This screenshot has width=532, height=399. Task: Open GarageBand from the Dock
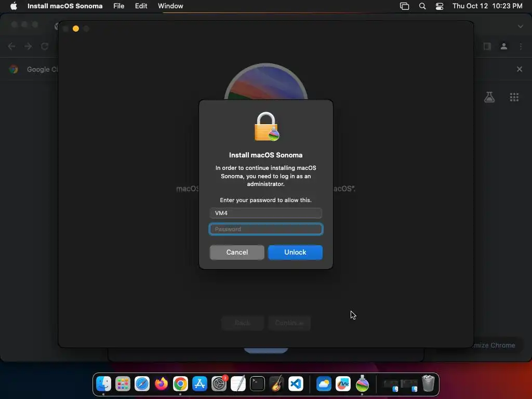pos(276,384)
